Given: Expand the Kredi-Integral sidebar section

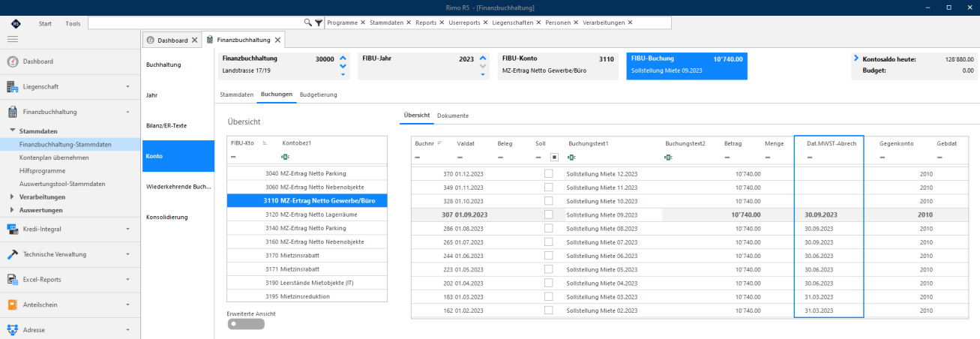Looking at the screenshot, I should tap(127, 228).
